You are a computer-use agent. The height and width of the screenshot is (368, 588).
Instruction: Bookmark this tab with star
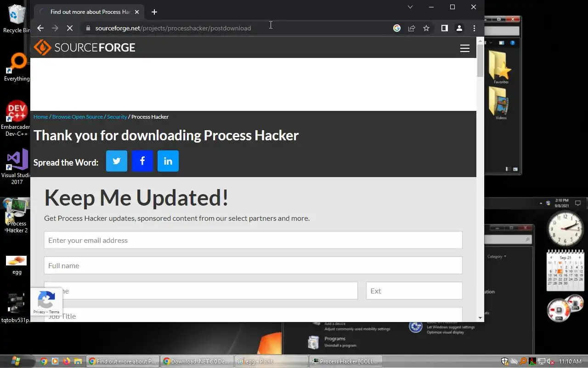pyautogui.click(x=426, y=28)
